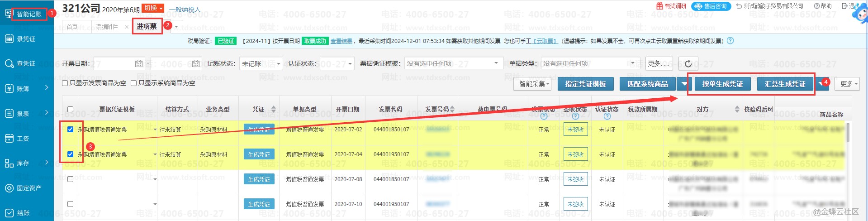Open the 库存 sidebar menu
Screen dimensions: 868x221
(x=26, y=163)
